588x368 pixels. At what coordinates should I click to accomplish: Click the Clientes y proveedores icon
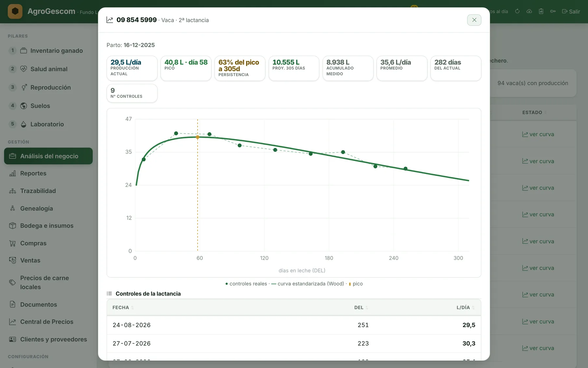click(x=12, y=339)
